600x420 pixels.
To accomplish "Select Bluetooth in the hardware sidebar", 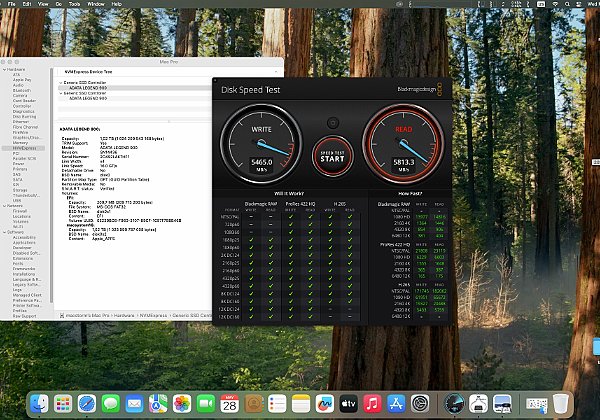I will click(20, 91).
